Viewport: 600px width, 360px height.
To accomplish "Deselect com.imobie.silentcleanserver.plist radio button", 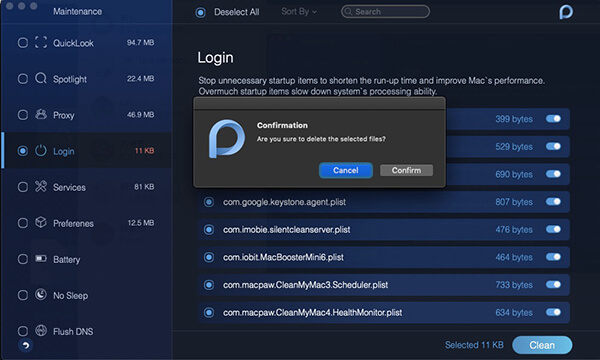I will tap(209, 229).
